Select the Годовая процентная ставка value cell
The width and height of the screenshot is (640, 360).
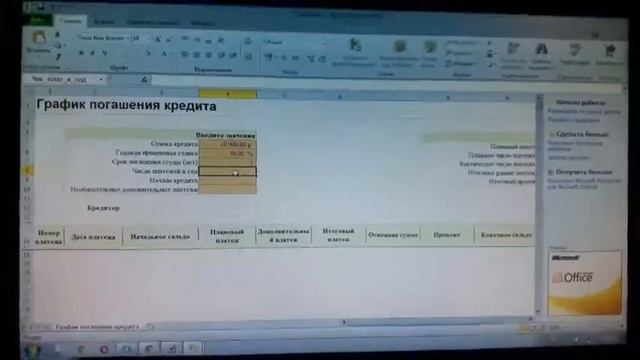(x=227, y=153)
